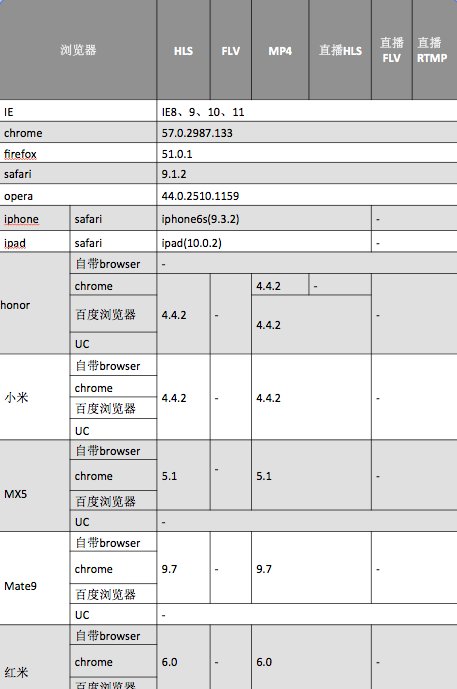
Task: Click chrome in Mate9 group
Action: tap(113, 569)
